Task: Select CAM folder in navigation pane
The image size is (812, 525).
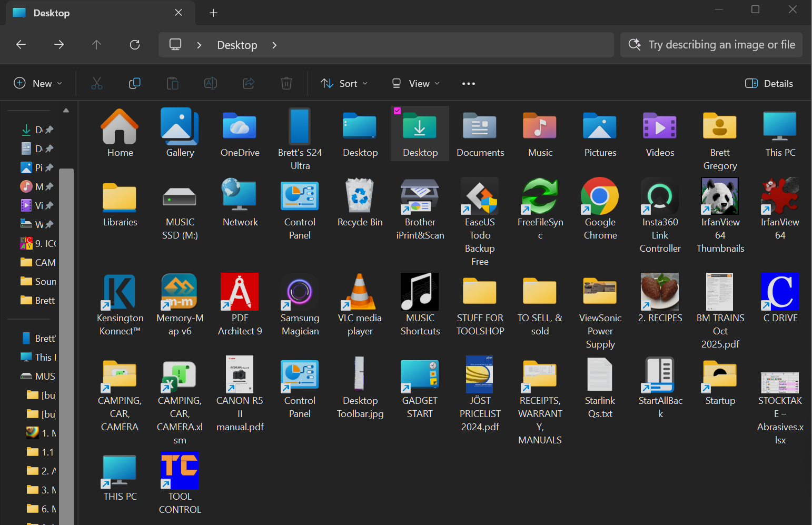Action: tap(38, 262)
